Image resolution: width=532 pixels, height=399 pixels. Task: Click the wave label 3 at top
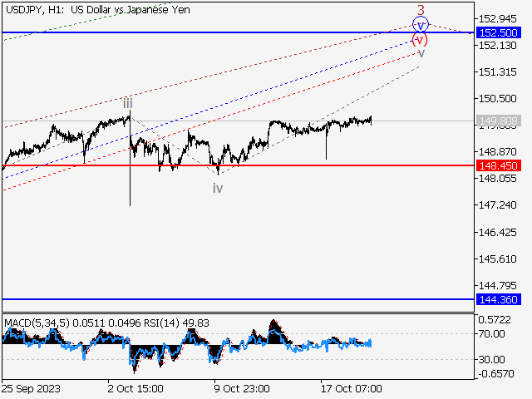coord(421,10)
